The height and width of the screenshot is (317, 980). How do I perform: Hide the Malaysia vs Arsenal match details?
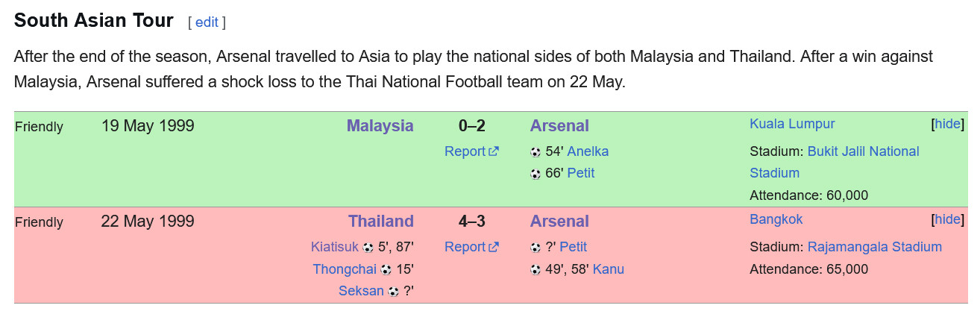(948, 124)
